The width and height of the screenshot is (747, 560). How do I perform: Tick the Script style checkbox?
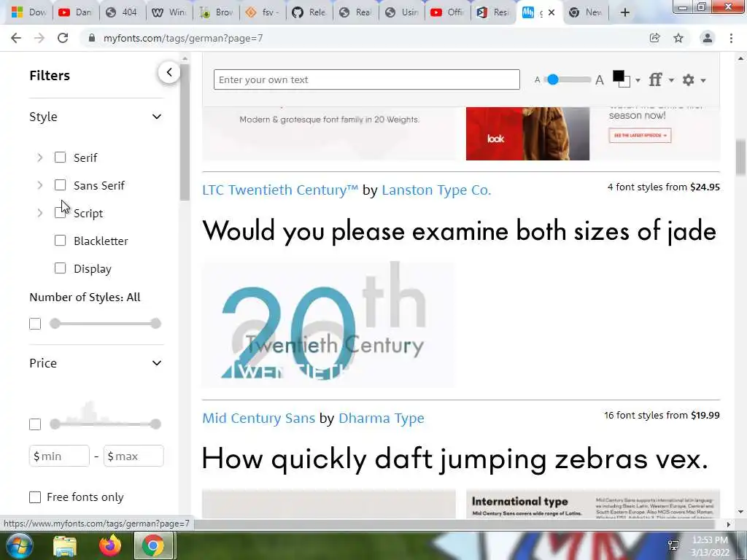click(x=60, y=212)
